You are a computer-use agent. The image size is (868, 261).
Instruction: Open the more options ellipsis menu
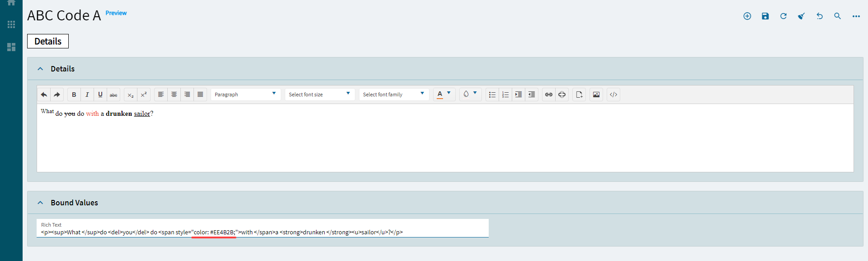(856, 16)
